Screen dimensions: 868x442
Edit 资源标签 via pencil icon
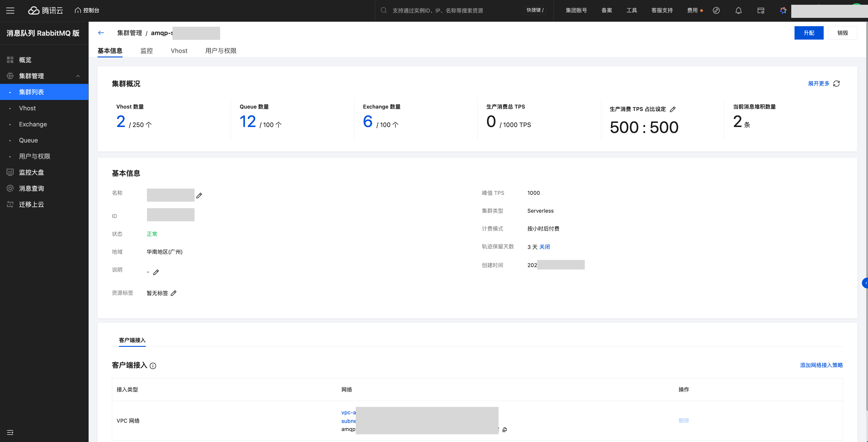(x=174, y=293)
